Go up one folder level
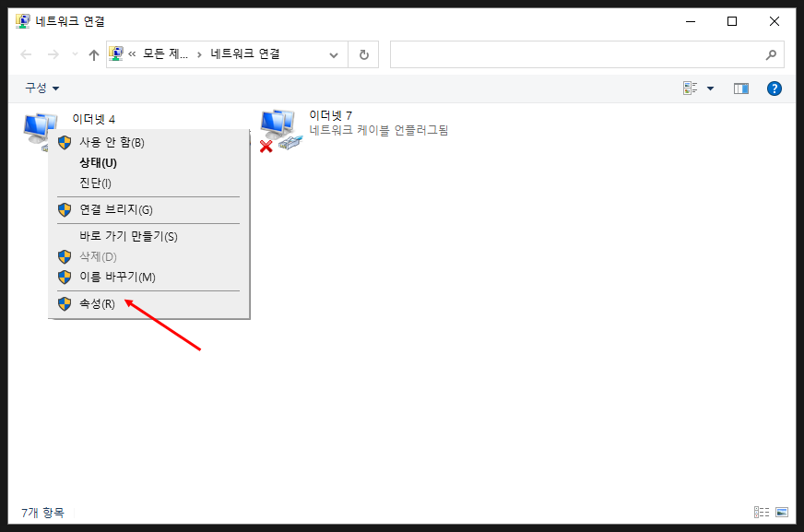Screen dimensions: 804x532 tap(94, 54)
